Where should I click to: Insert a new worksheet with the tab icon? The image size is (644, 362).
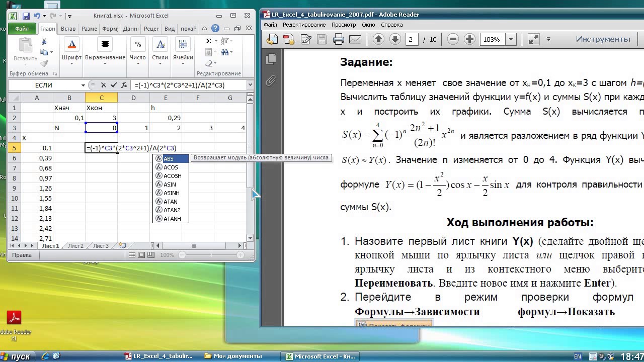click(122, 246)
